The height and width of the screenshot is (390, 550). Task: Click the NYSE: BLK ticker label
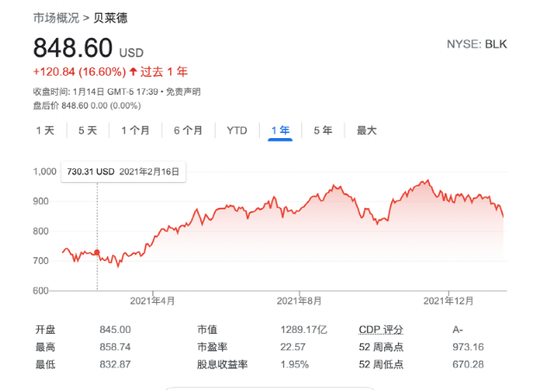tap(477, 44)
